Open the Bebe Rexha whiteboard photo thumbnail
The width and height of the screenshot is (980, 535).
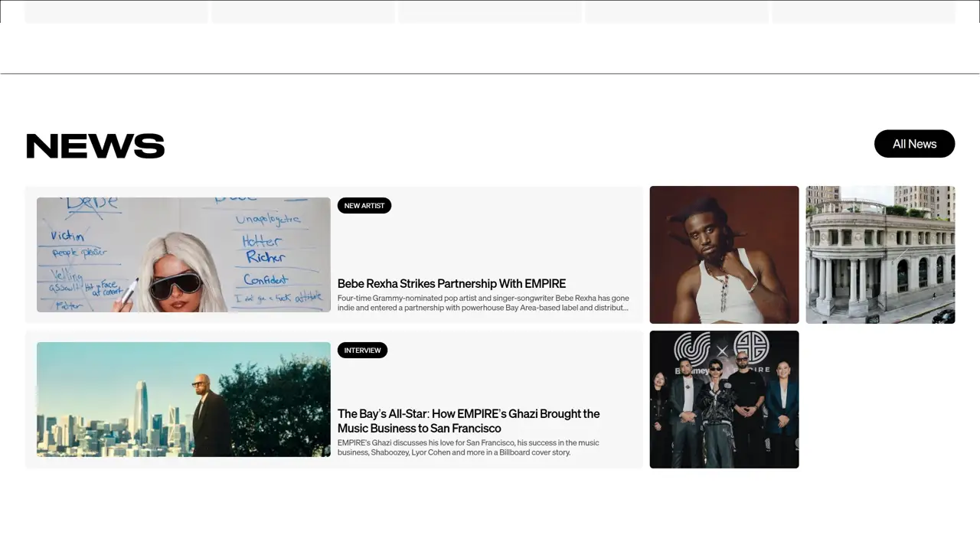[184, 255]
